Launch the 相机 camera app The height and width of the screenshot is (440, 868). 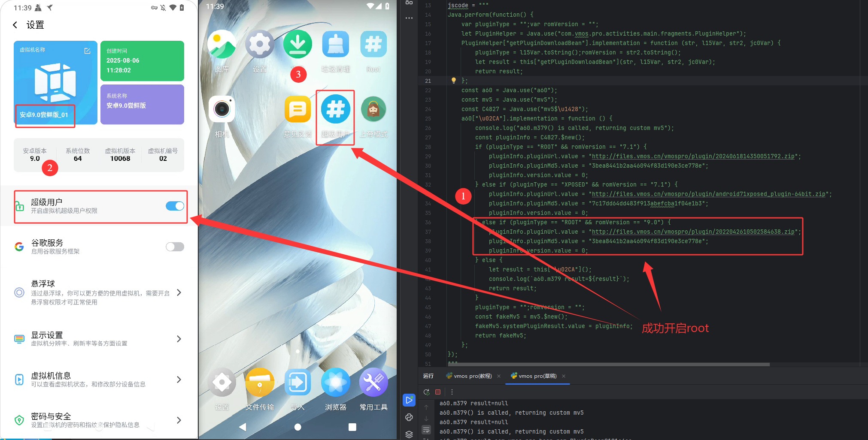coord(222,109)
